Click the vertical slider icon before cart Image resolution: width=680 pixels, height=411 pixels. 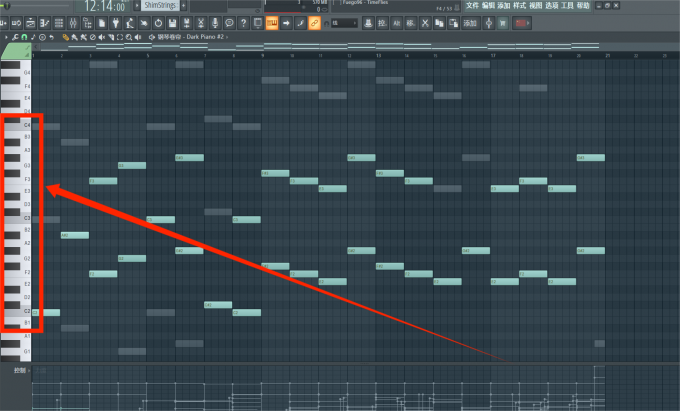pyautogui.click(x=489, y=23)
